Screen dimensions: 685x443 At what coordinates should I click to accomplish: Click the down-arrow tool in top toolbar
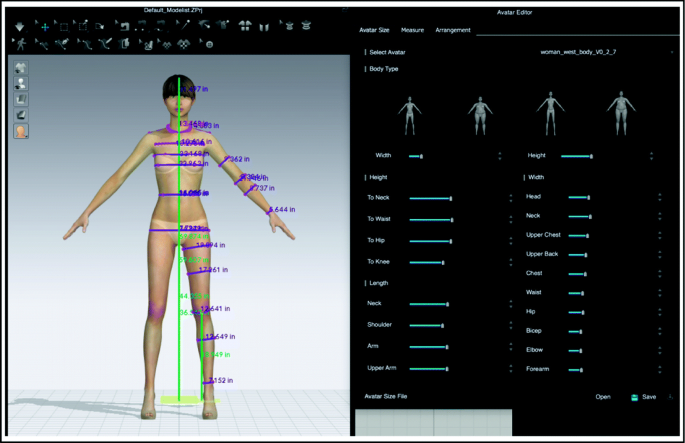(19, 26)
